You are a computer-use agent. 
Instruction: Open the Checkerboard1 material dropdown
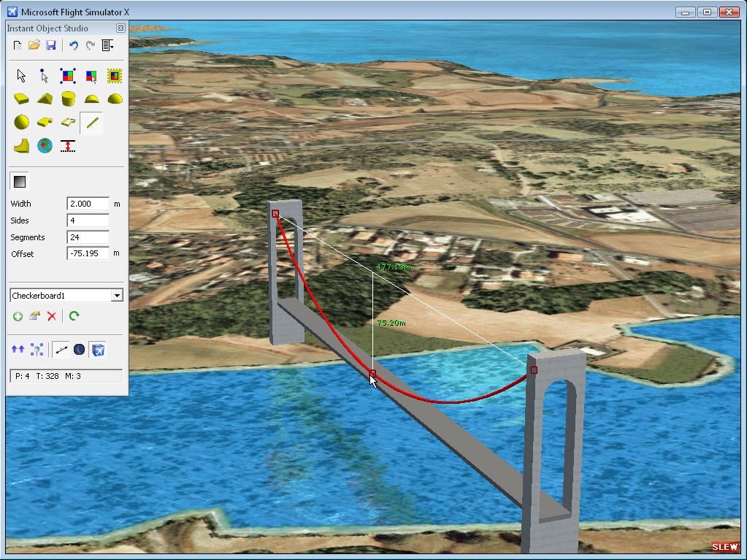click(116, 296)
